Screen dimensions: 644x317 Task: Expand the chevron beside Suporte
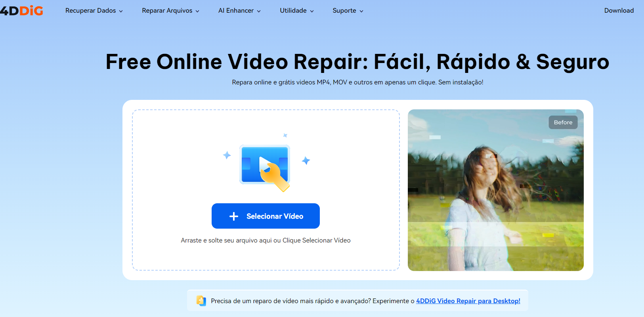[x=361, y=11]
